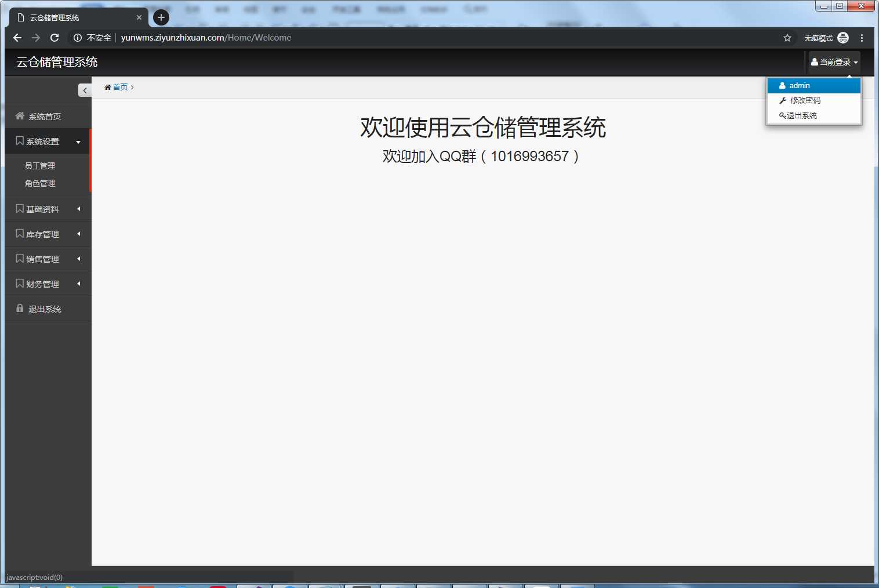The height and width of the screenshot is (588, 879).
Task: Click wrench icon beside 修改密码
Action: 783,100
